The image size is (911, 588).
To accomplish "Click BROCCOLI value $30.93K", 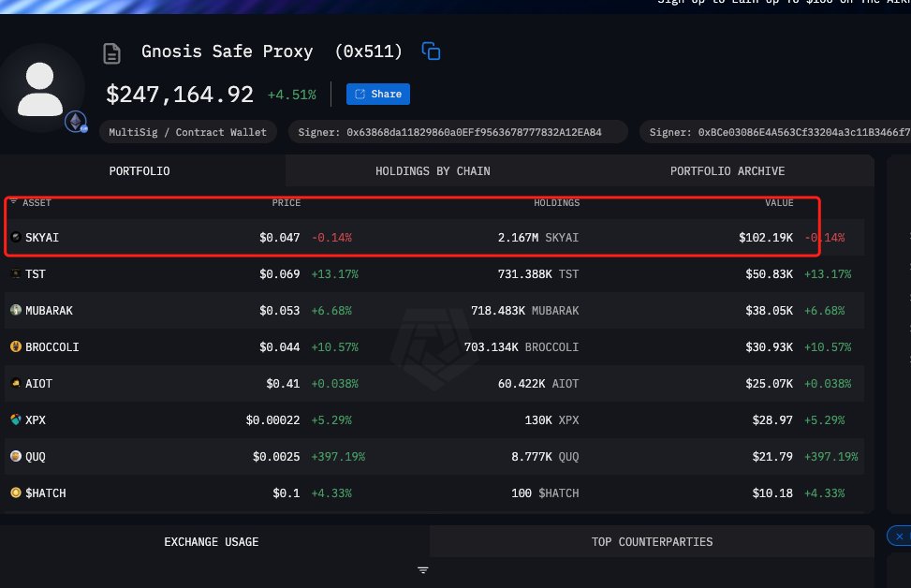I will tap(770, 346).
